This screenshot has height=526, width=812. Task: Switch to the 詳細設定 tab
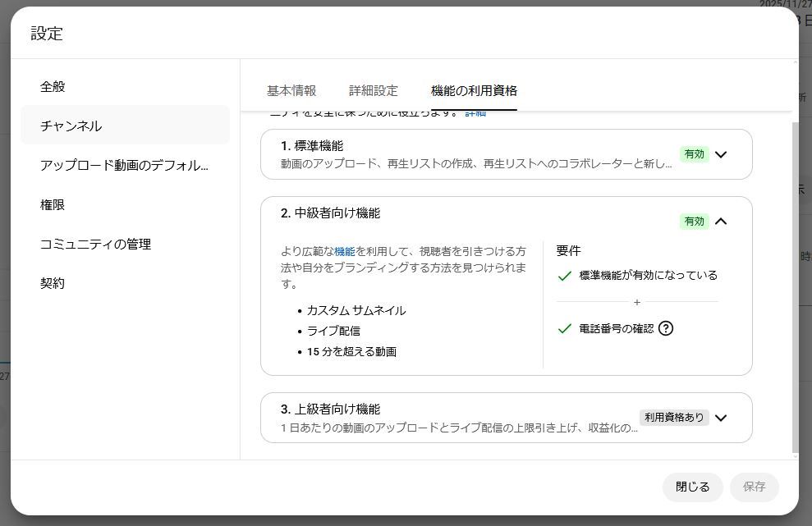tap(374, 91)
